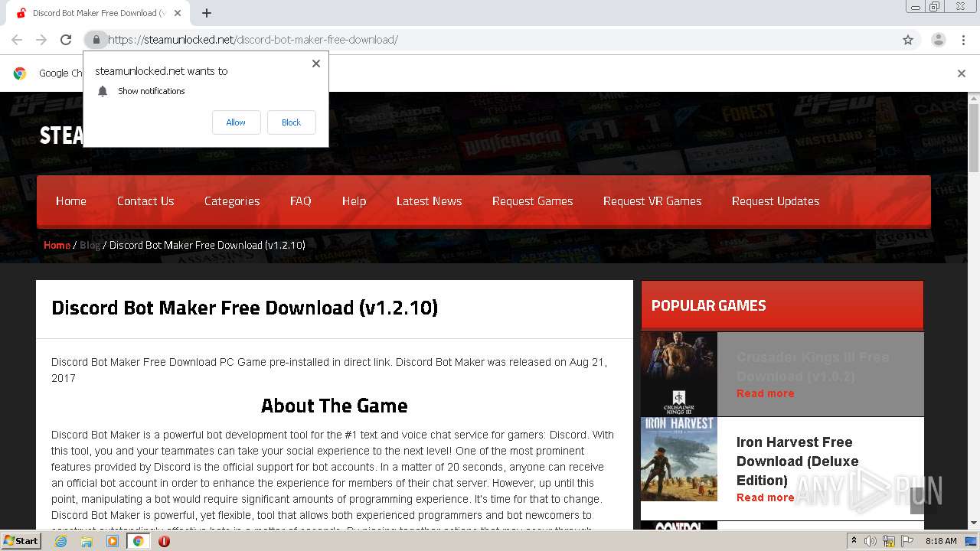The height and width of the screenshot is (551, 980).
Task: Click the network tray icon
Action: (889, 541)
